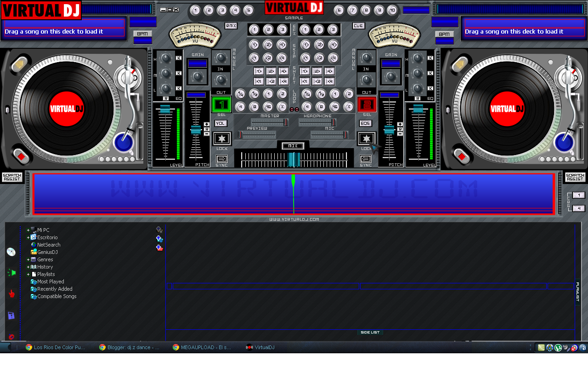Skip right deck backward 1 beat
This screenshot has height=368, width=588.
pos(305,58)
